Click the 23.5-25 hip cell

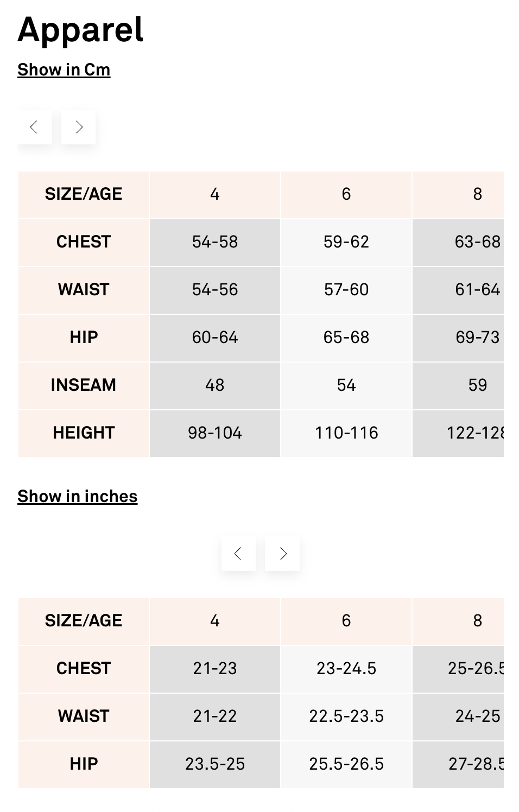(215, 764)
